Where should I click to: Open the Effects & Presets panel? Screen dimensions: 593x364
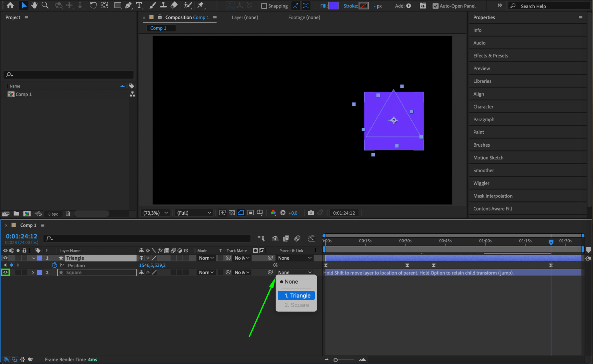491,56
